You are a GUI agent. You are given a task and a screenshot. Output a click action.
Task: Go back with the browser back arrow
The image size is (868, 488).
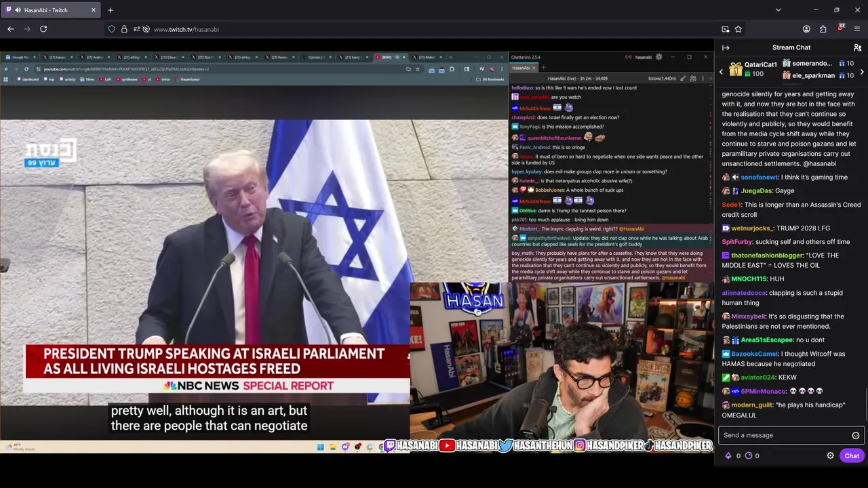[11, 29]
